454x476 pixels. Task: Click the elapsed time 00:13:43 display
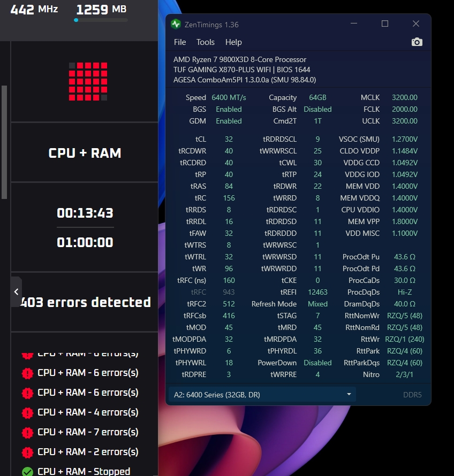pyautogui.click(x=85, y=213)
